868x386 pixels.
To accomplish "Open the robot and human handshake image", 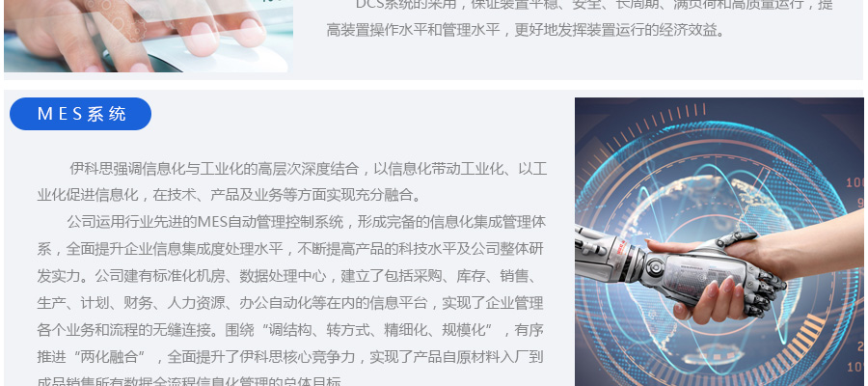I will click(719, 242).
